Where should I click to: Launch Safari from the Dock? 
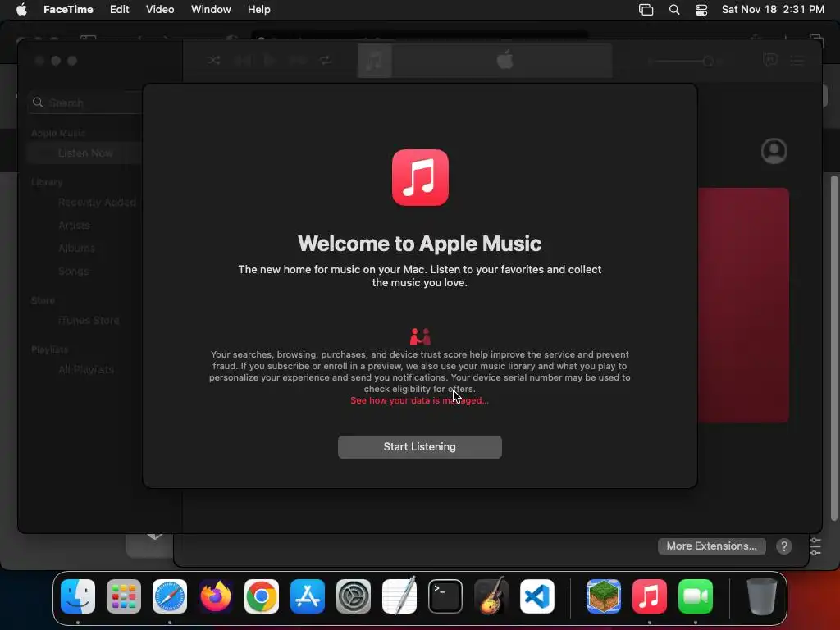170,596
